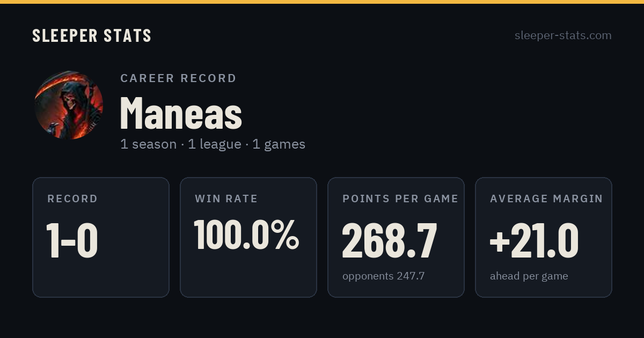Click the SLEEPER STATS logo text
644x338 pixels.
(x=92, y=35)
